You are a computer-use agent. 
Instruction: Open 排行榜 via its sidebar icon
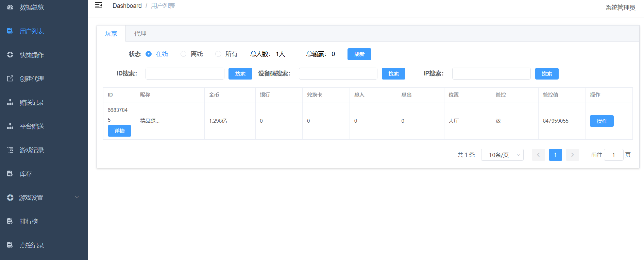click(10, 221)
